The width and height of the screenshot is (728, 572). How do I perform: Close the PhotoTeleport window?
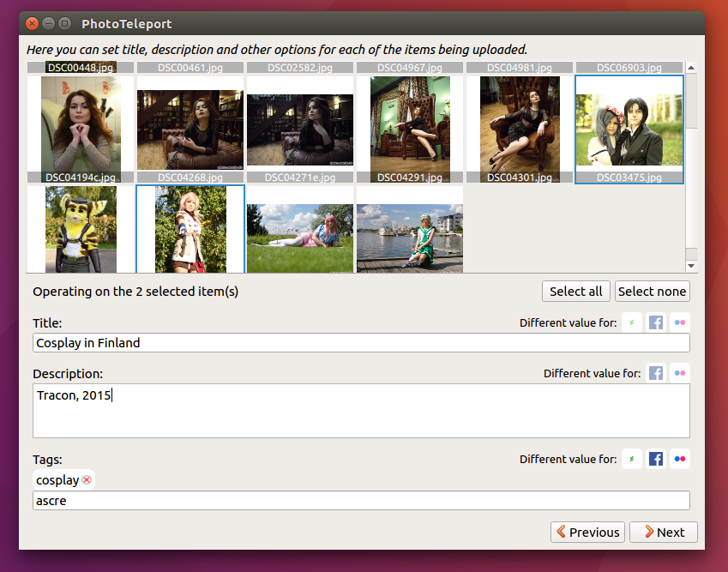tap(32, 23)
